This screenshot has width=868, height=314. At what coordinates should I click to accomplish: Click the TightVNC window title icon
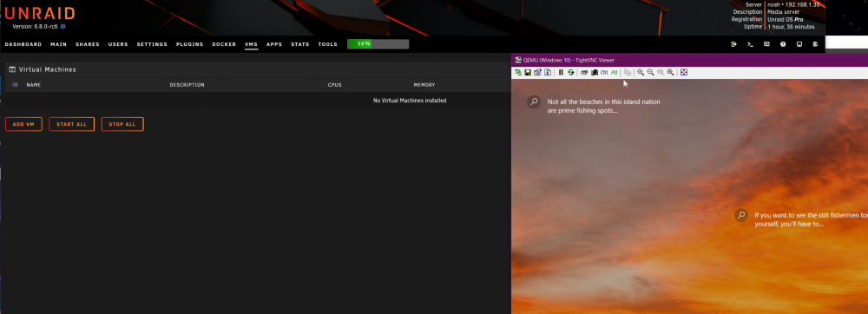(x=517, y=60)
